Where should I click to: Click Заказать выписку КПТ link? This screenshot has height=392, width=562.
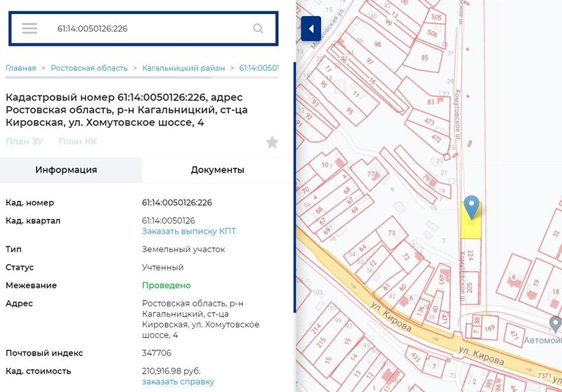coord(189,231)
